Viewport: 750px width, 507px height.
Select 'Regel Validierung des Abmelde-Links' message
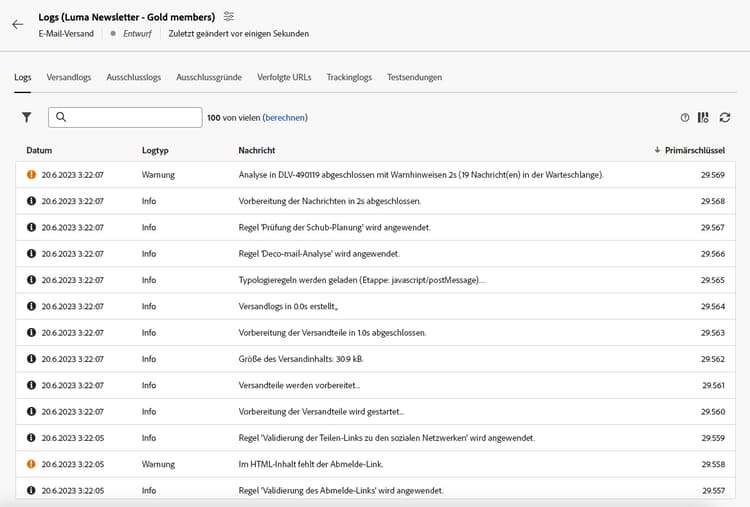[x=341, y=490]
